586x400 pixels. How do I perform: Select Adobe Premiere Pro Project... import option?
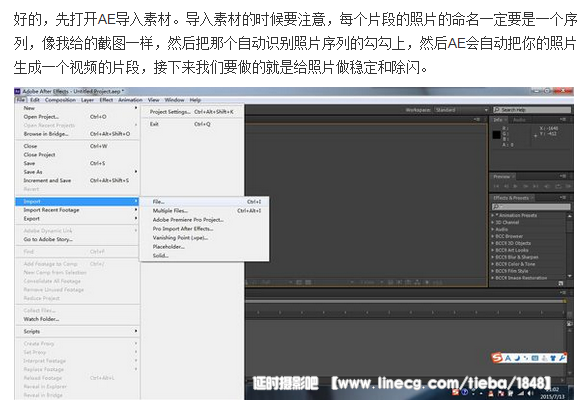(x=204, y=220)
